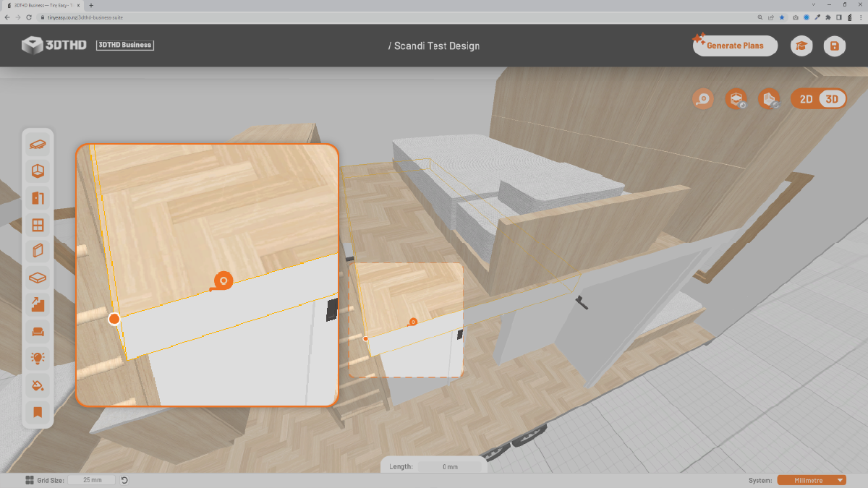Open the doors tool in sidebar
868x488 pixels.
coord(38,197)
